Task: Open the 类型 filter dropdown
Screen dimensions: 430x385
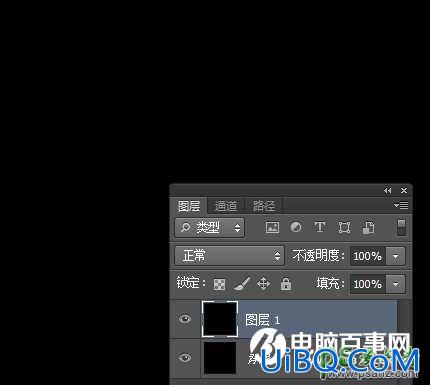Action: tap(209, 228)
